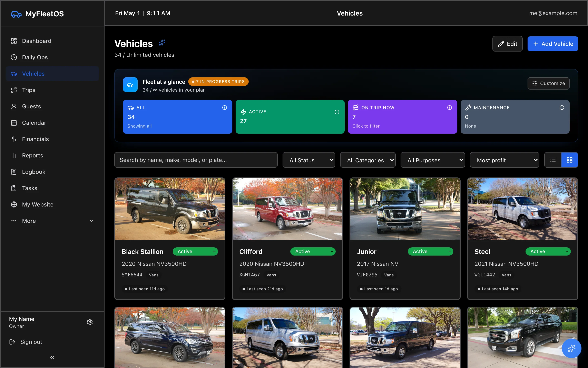The width and height of the screenshot is (588, 368).
Task: Expand the More menu in sidebar
Action: 52,221
